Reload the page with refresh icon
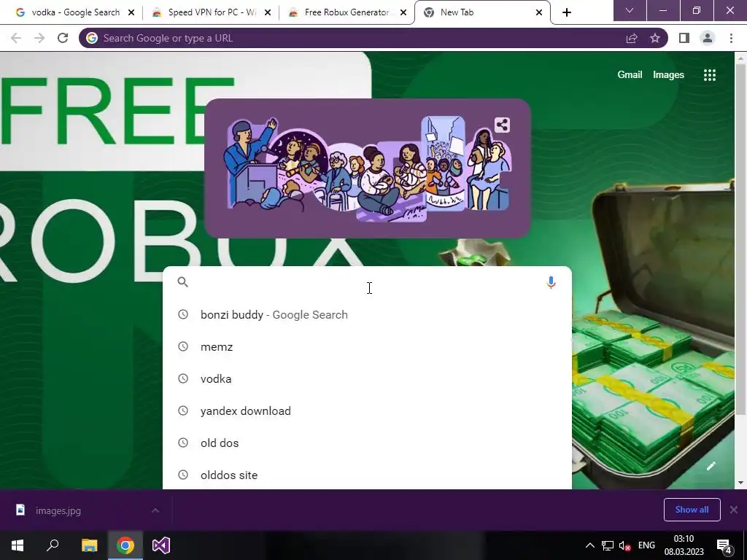Image resolution: width=747 pixels, height=560 pixels. click(63, 38)
